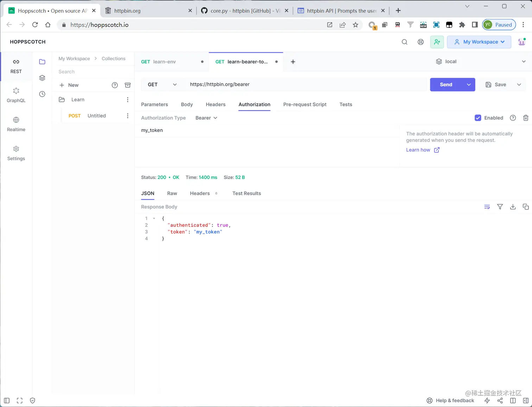The height and width of the screenshot is (407, 532).
Task: Copy the response body using copy icon
Action: (526, 206)
